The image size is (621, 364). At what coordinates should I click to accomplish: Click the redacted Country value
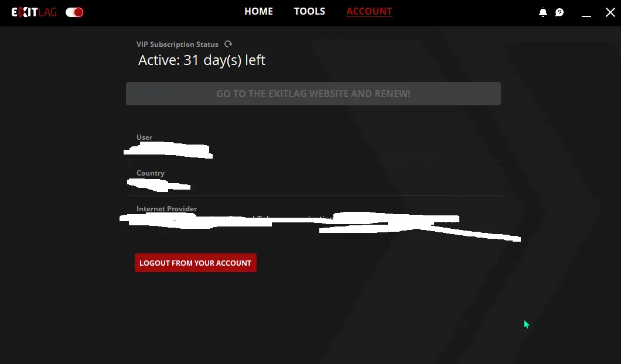pos(159,185)
